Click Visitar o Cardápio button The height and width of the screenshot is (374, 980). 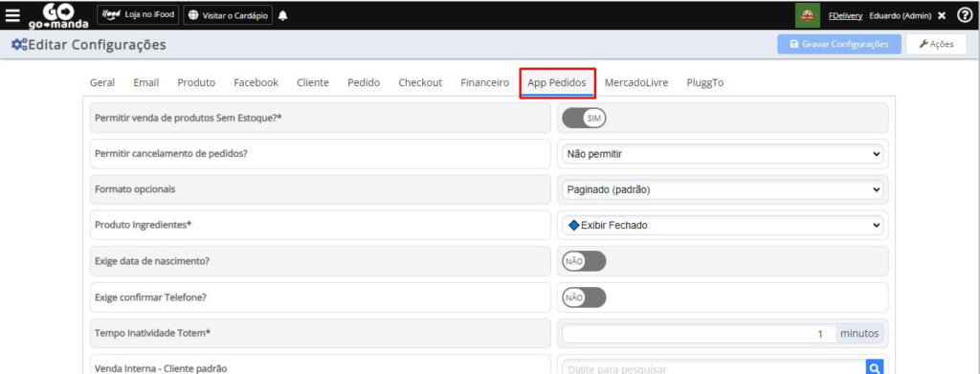click(x=228, y=15)
